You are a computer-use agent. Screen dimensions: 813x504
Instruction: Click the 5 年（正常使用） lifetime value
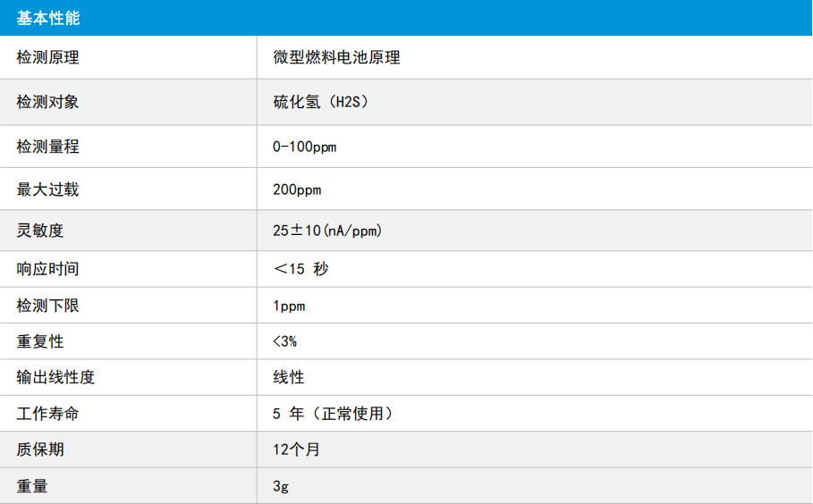click(x=333, y=414)
